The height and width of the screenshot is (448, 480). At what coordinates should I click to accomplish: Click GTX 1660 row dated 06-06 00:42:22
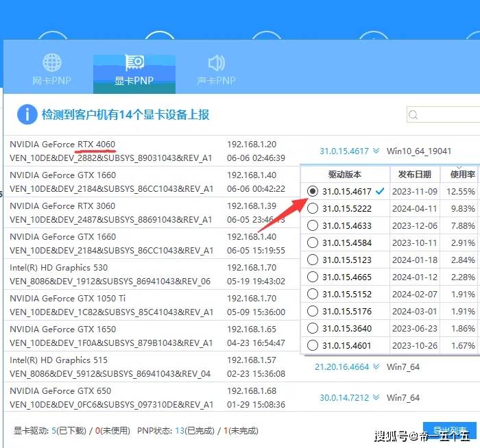coord(152,182)
